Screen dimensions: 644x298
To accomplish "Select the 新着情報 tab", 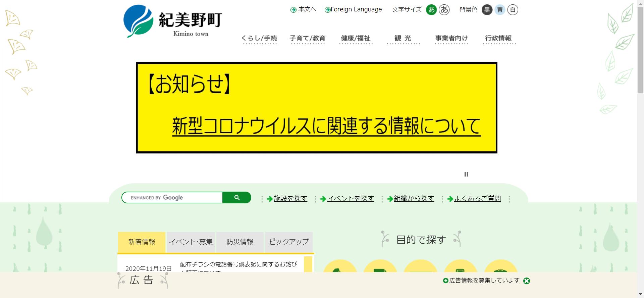I will (142, 242).
